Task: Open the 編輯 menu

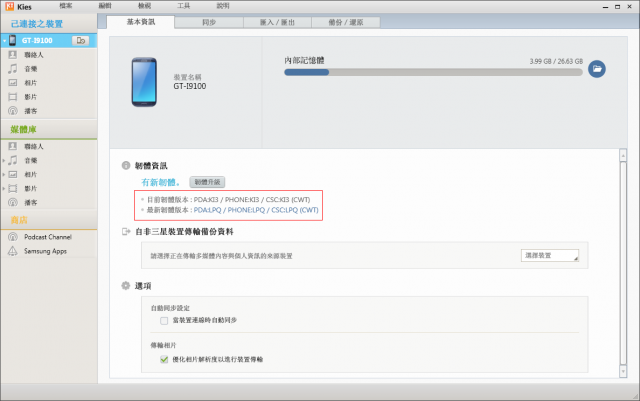Action: (105, 6)
